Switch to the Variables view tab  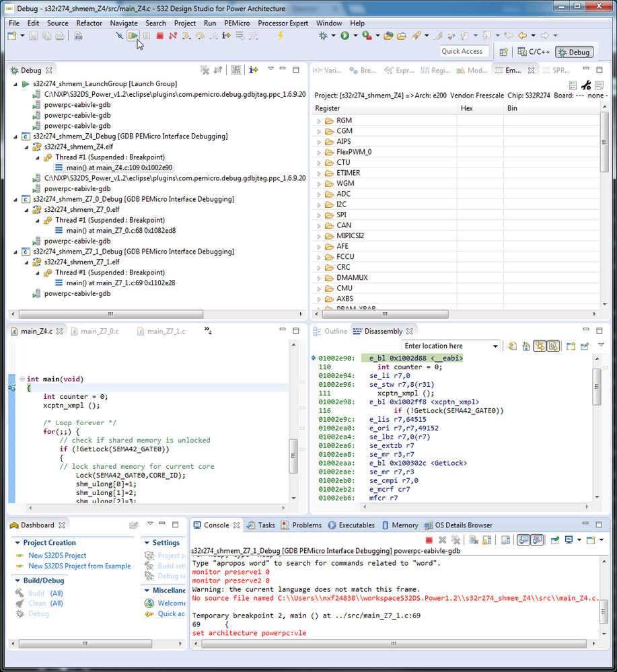[x=327, y=70]
